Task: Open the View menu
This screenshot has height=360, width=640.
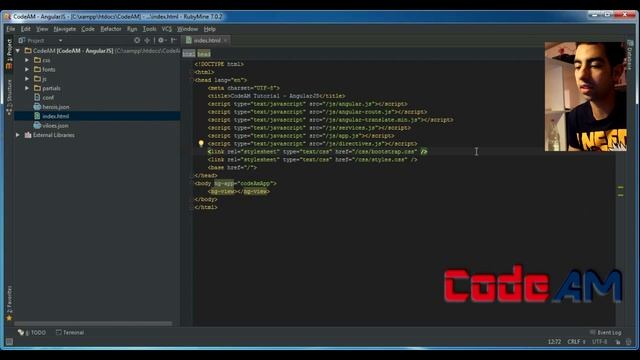Action: (x=42, y=29)
